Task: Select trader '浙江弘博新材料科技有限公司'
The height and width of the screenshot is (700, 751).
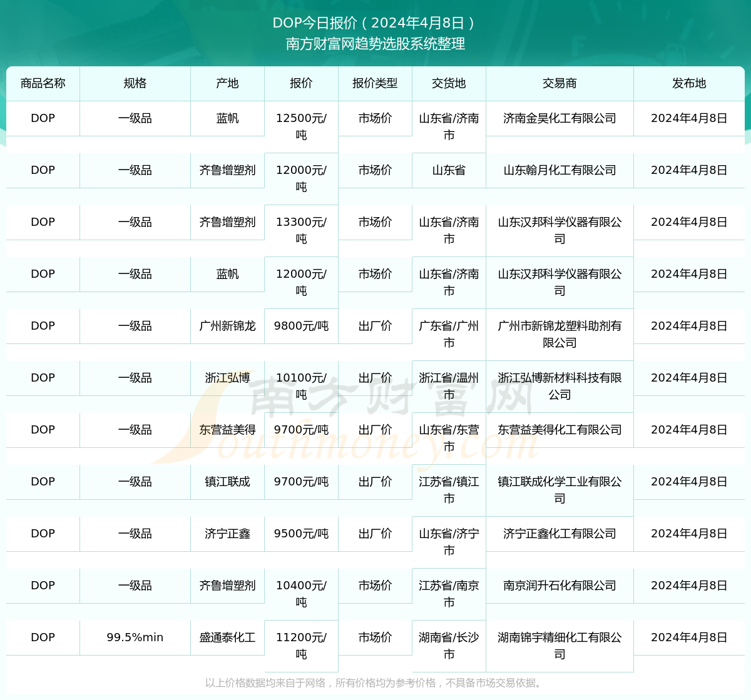Action: point(559,386)
